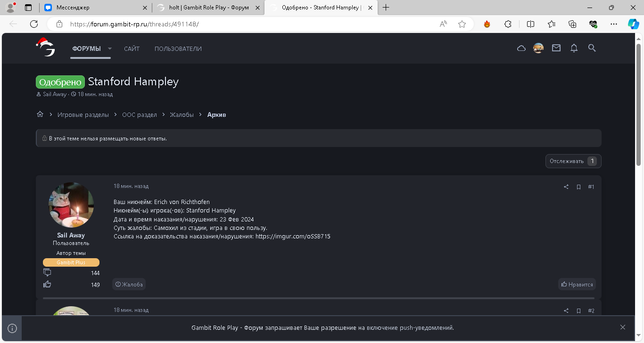644x343 pixels.
Task: Open the notifications bell icon
Action: pos(574,48)
